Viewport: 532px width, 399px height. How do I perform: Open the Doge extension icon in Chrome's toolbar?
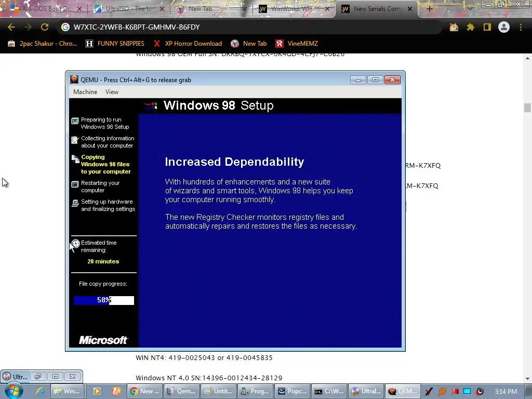tap(454, 27)
